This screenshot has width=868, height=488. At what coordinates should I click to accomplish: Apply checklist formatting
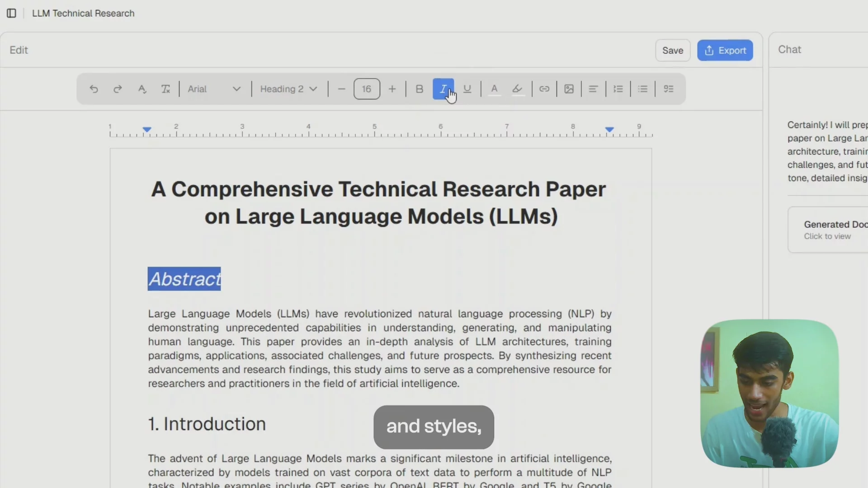669,89
